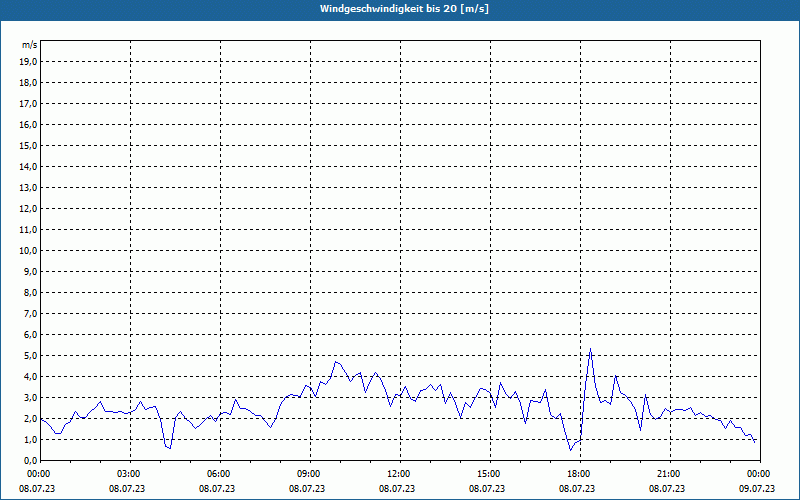Click the 'm/s' unit label
Viewport: 800px width, 500px height.
click(30, 45)
